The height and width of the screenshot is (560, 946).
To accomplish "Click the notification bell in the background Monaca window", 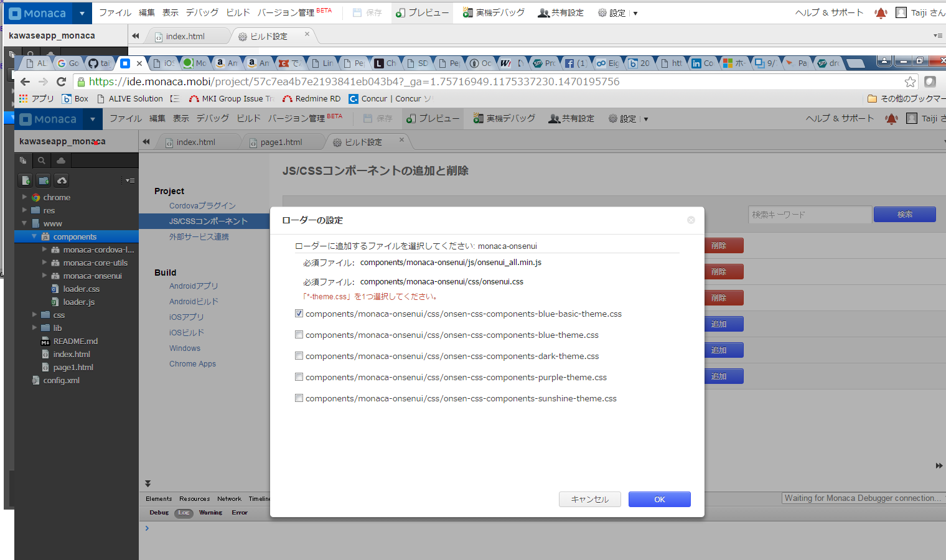I will click(881, 12).
